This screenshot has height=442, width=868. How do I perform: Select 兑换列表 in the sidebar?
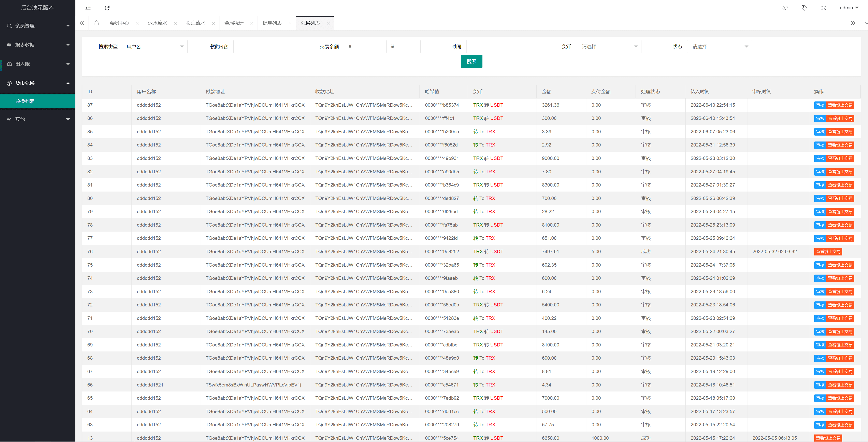pyautogui.click(x=25, y=101)
